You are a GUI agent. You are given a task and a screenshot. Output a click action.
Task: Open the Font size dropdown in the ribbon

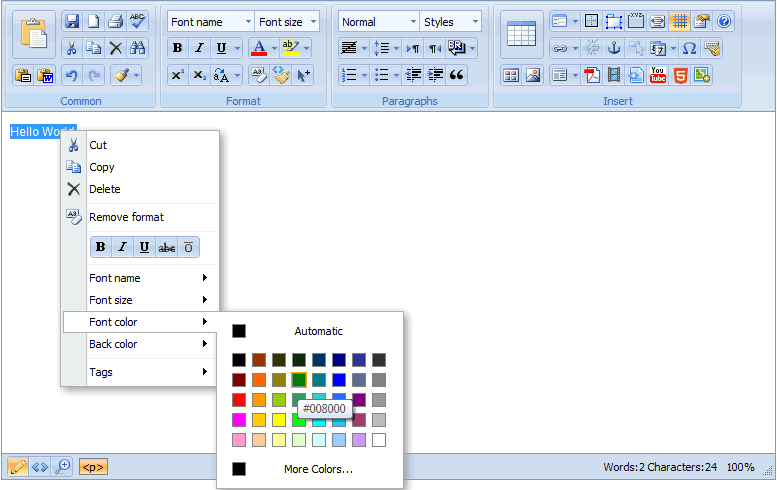[x=287, y=22]
